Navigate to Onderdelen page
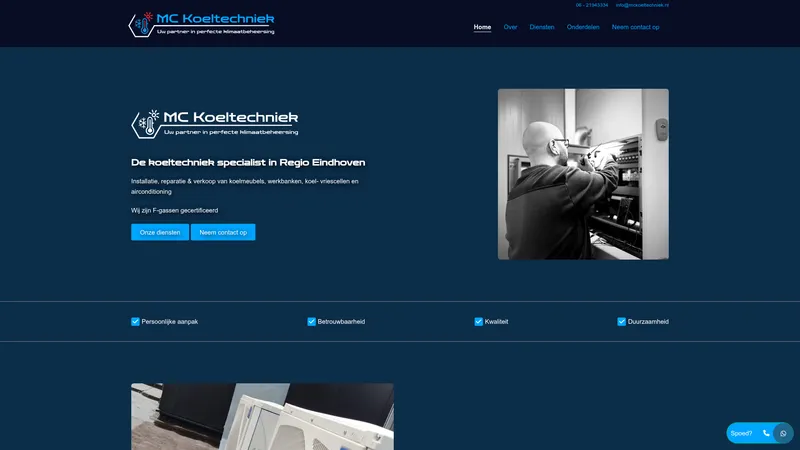The image size is (800, 450). pos(583,27)
